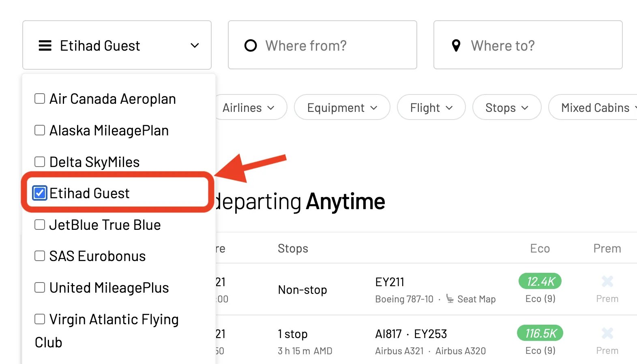
Task: Check the Air Canada Aeroplan box
Action: pos(40,98)
